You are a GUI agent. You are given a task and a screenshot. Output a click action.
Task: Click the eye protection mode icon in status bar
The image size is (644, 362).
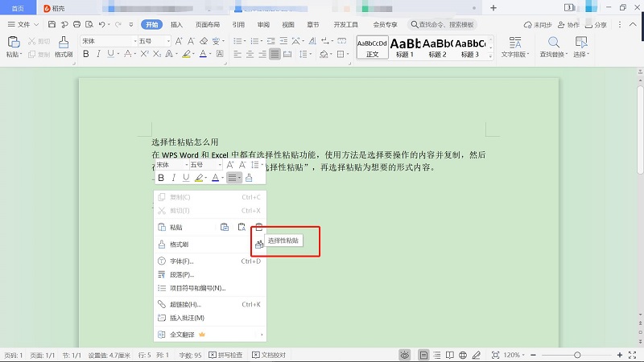(x=403, y=355)
